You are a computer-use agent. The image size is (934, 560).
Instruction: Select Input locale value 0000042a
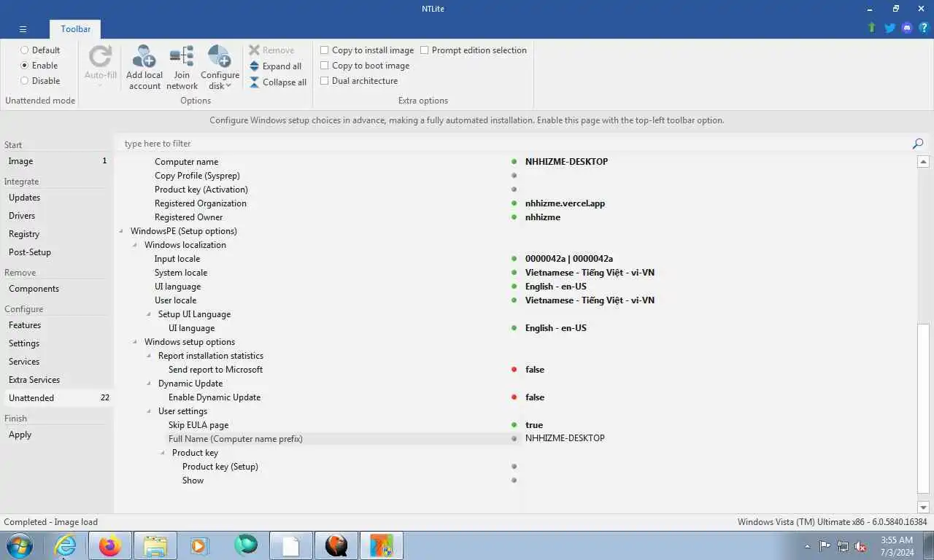(x=569, y=259)
